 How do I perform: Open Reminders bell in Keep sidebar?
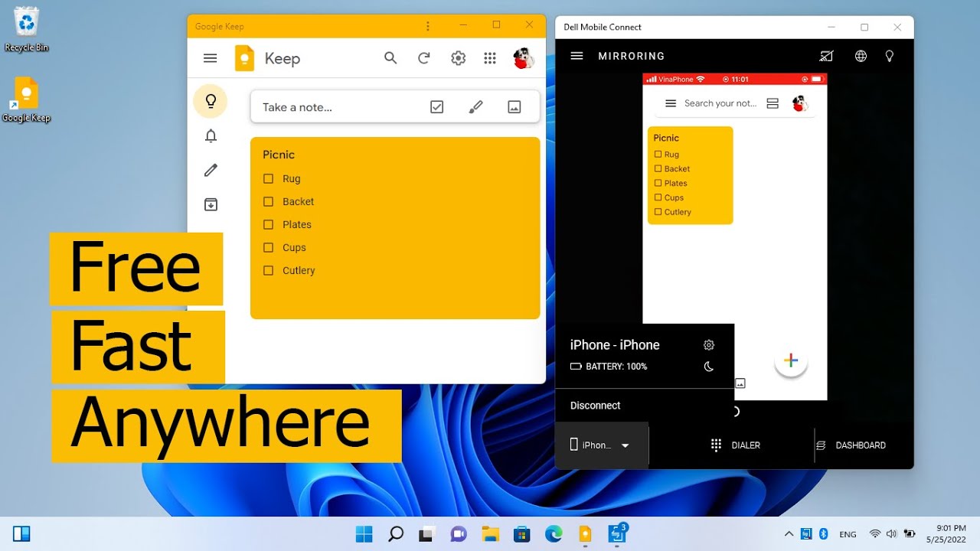pos(211,135)
